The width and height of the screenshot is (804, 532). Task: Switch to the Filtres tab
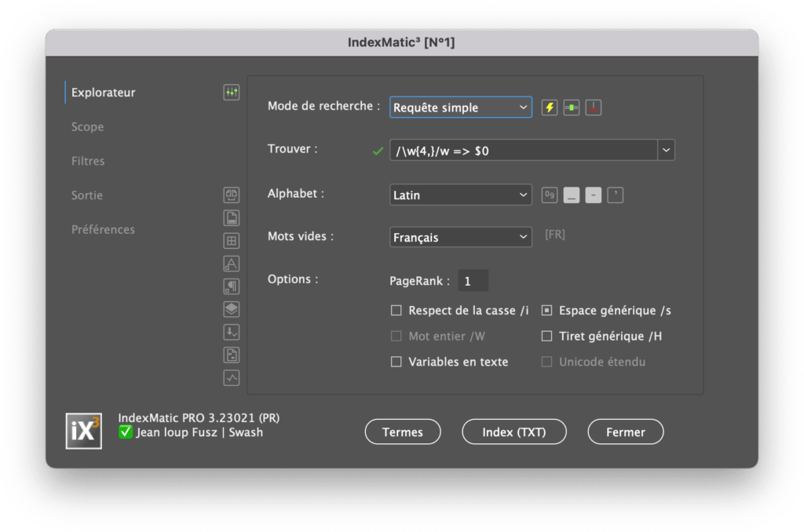click(88, 161)
